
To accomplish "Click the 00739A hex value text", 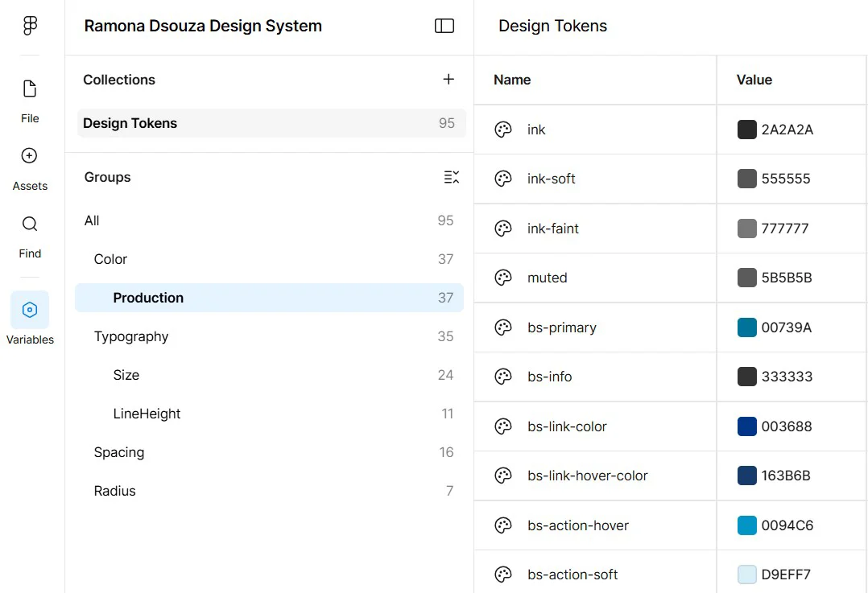I will [x=786, y=327].
